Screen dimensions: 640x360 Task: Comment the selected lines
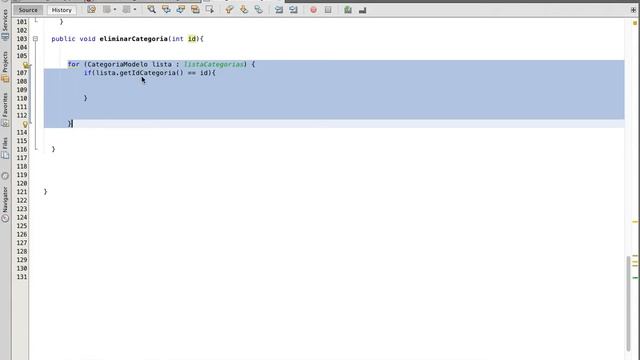(348, 10)
